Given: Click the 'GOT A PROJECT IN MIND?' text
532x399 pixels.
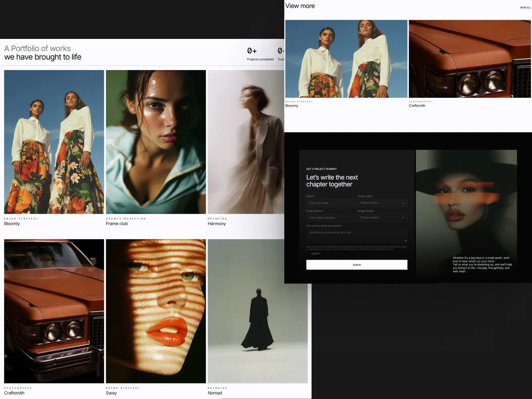Looking at the screenshot, I should pos(321,169).
